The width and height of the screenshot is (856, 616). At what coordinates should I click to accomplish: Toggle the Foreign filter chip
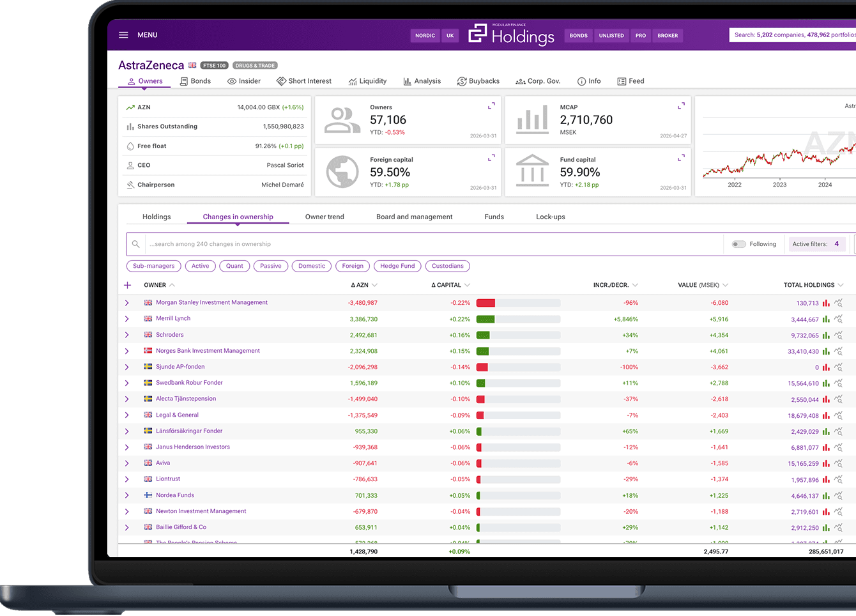353,266
